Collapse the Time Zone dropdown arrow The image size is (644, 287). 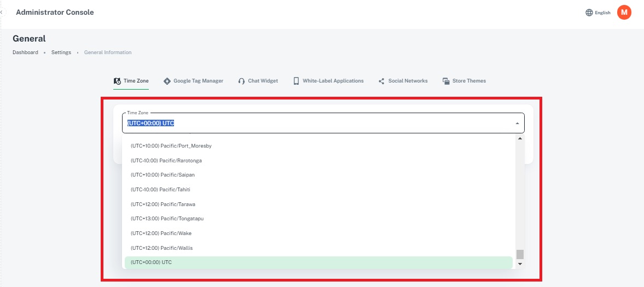[517, 124]
